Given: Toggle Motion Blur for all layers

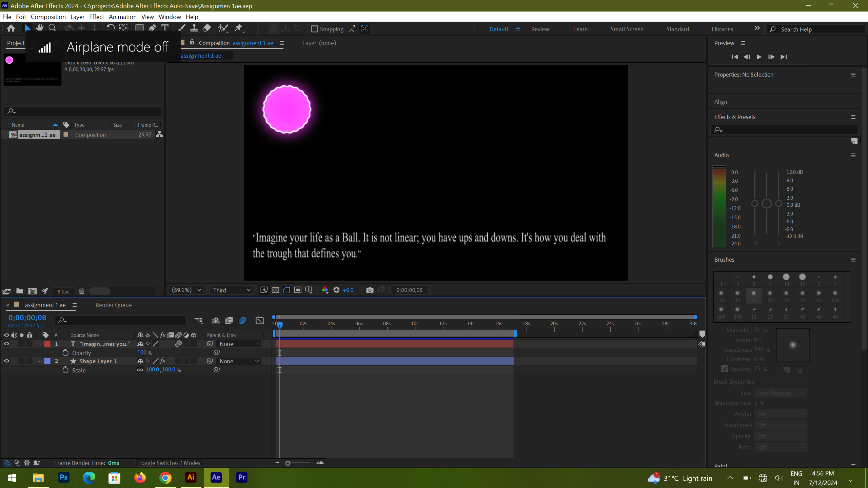Looking at the screenshot, I should point(242,320).
